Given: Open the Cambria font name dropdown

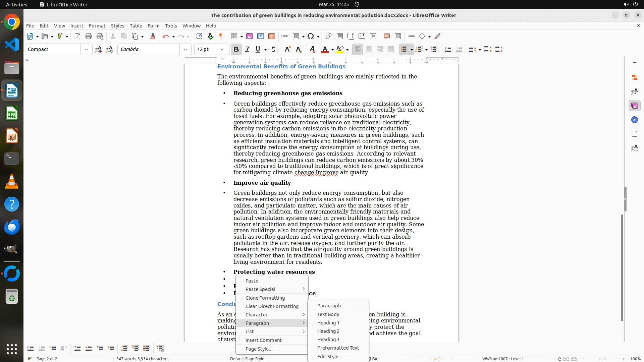Looking at the screenshot, I should tap(185, 49).
